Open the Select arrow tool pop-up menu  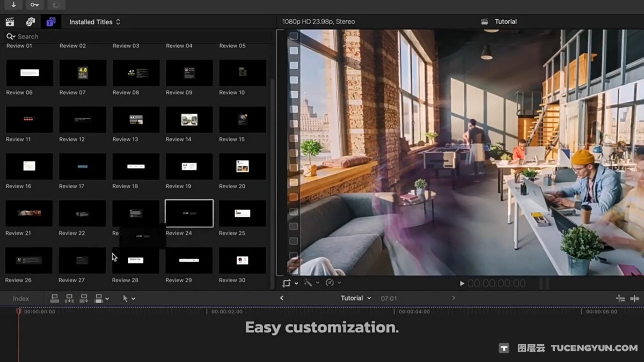129,298
